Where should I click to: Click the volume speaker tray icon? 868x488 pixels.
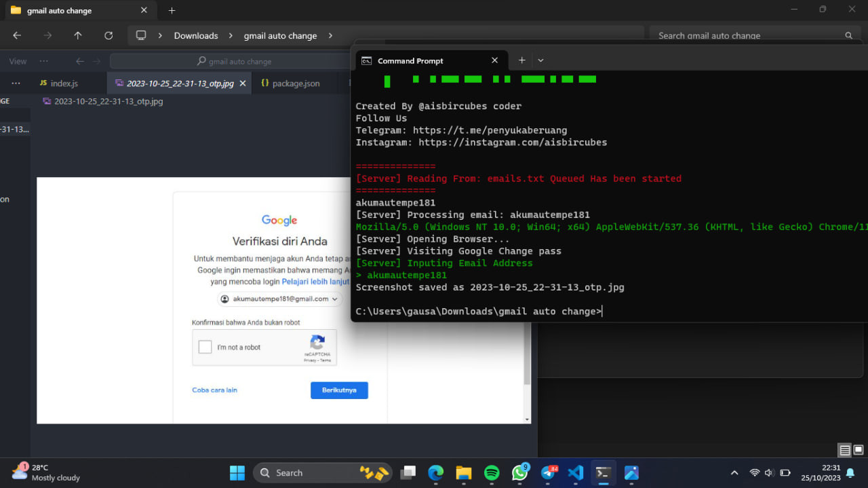[770, 472]
